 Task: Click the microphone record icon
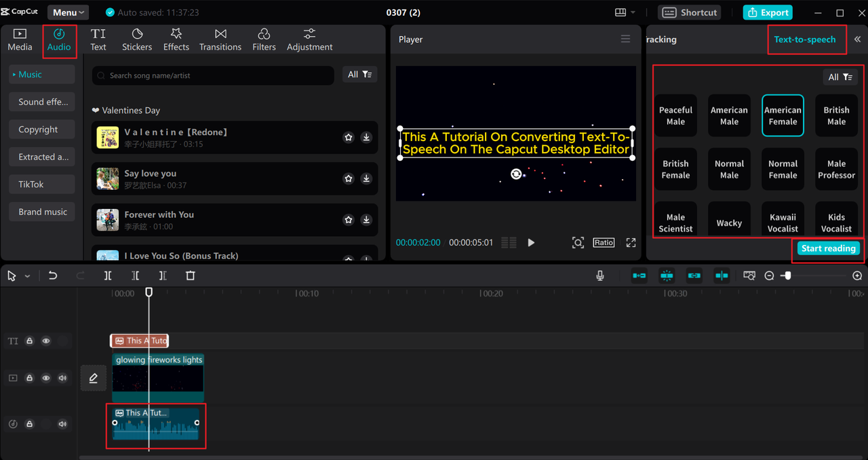coord(600,275)
